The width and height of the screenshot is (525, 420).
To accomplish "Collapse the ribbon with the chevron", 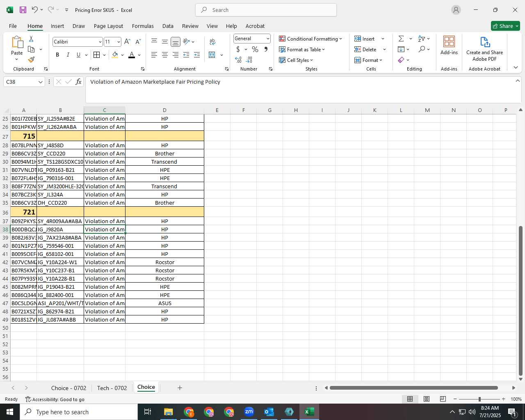I will point(516,68).
